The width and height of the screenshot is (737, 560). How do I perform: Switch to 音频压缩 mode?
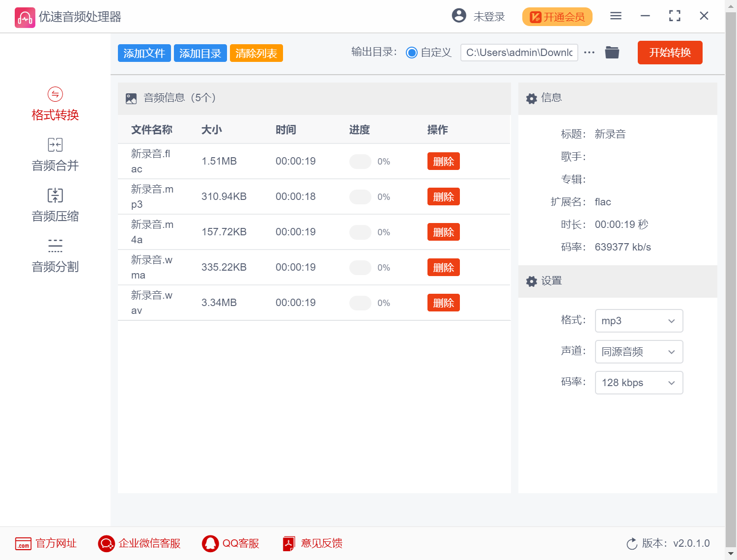click(55, 205)
